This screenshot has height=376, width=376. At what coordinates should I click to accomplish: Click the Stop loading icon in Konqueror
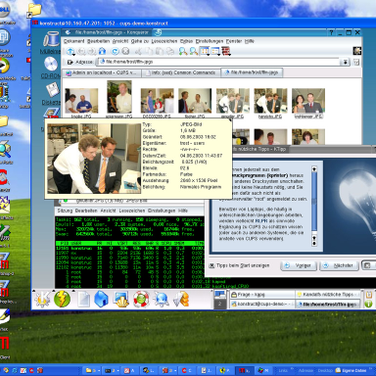tap(125, 51)
